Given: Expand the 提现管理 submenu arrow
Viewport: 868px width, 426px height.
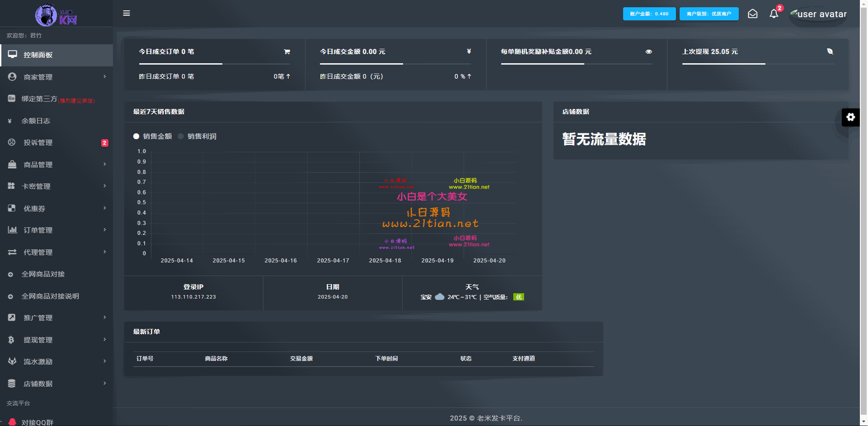Looking at the screenshot, I should click(x=104, y=339).
